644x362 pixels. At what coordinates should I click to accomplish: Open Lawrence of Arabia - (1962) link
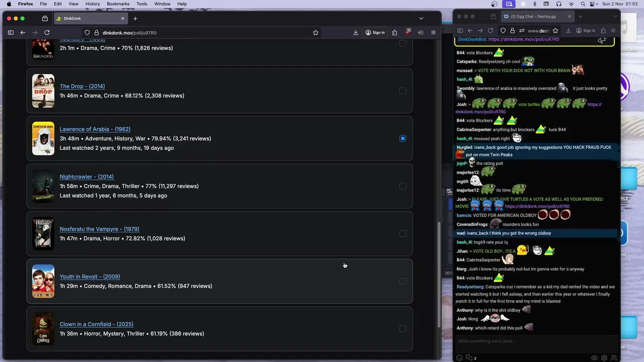click(95, 129)
